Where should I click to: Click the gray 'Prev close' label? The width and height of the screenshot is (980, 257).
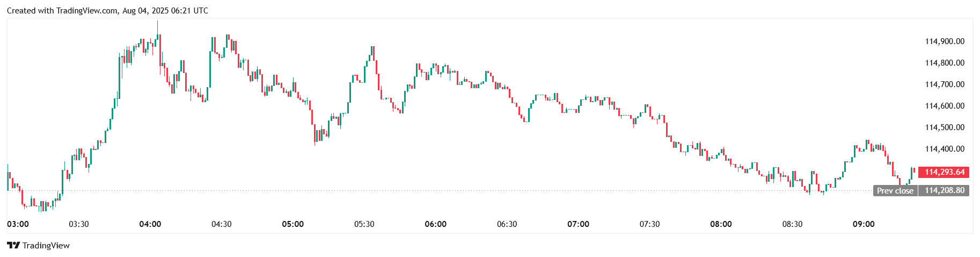(x=895, y=190)
